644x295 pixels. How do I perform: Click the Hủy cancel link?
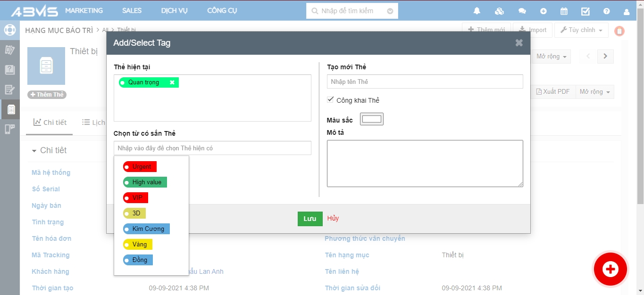(333, 218)
